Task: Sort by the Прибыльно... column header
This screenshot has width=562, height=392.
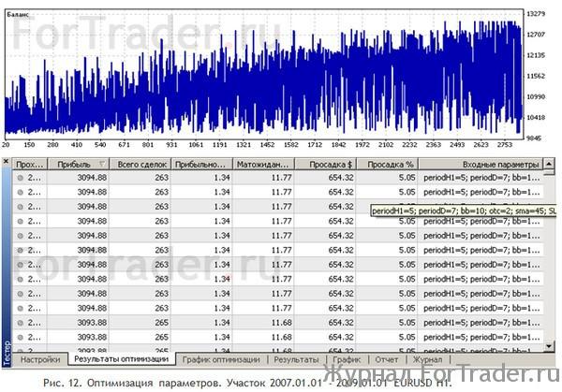Action: [x=201, y=165]
